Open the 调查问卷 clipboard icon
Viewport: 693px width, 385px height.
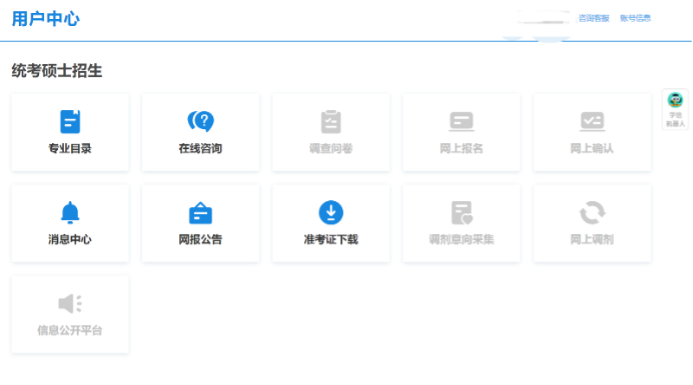331,122
